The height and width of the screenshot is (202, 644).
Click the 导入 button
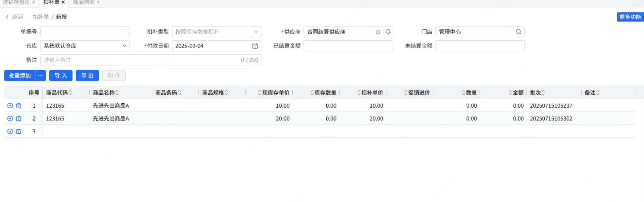point(61,75)
